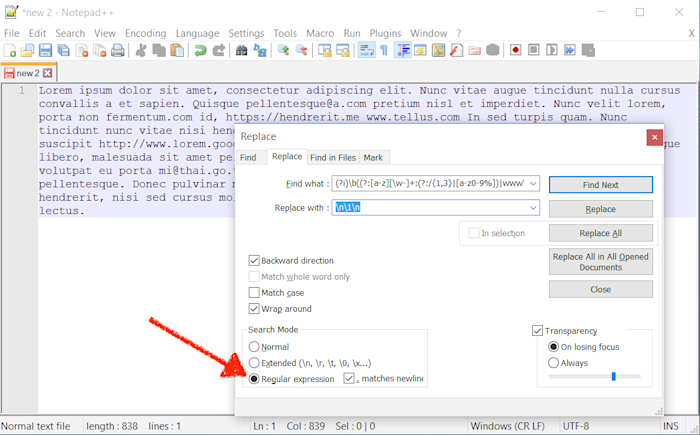
Task: Close the 'new 2' document tab
Action: coord(48,73)
